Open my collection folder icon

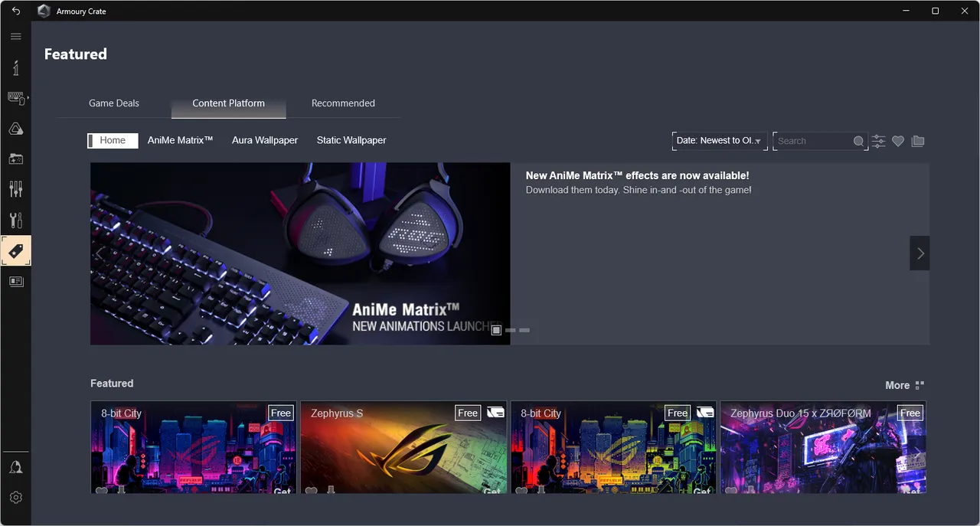(x=918, y=141)
